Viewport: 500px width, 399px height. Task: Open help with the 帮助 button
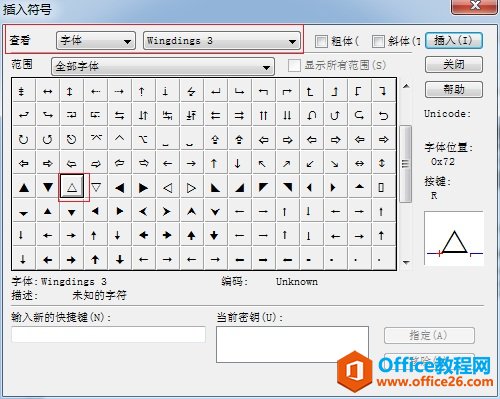point(454,89)
